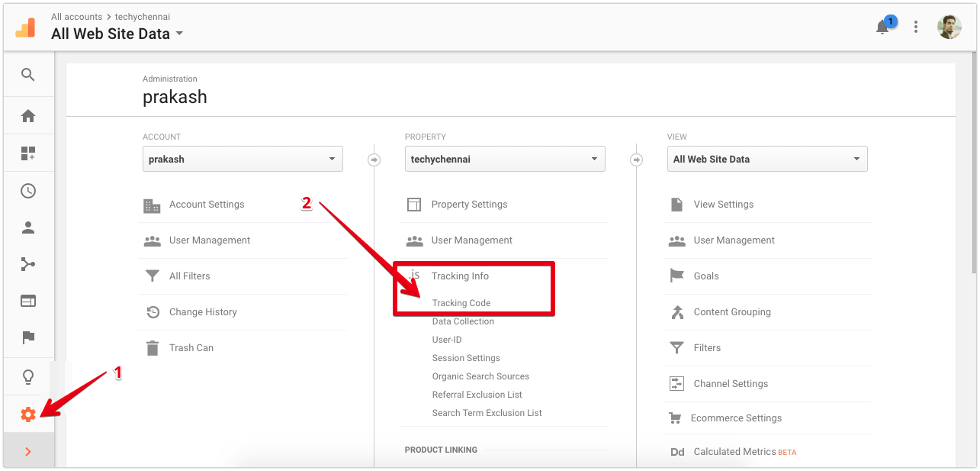Image resolution: width=980 pixels, height=471 pixels.
Task: Open Data Collection
Action: (x=463, y=321)
